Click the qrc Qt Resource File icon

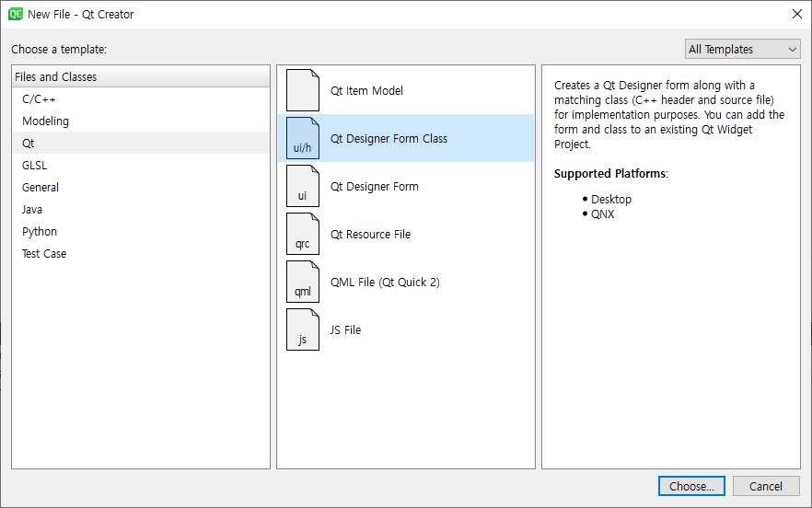302,234
